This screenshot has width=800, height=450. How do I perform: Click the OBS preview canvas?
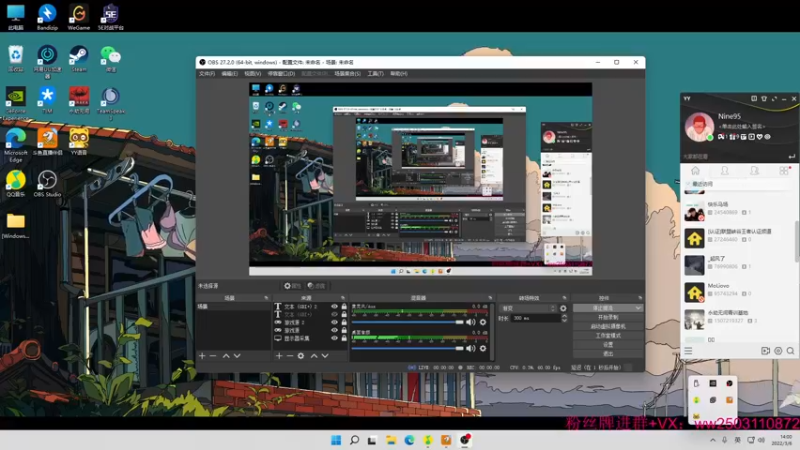coord(420,179)
